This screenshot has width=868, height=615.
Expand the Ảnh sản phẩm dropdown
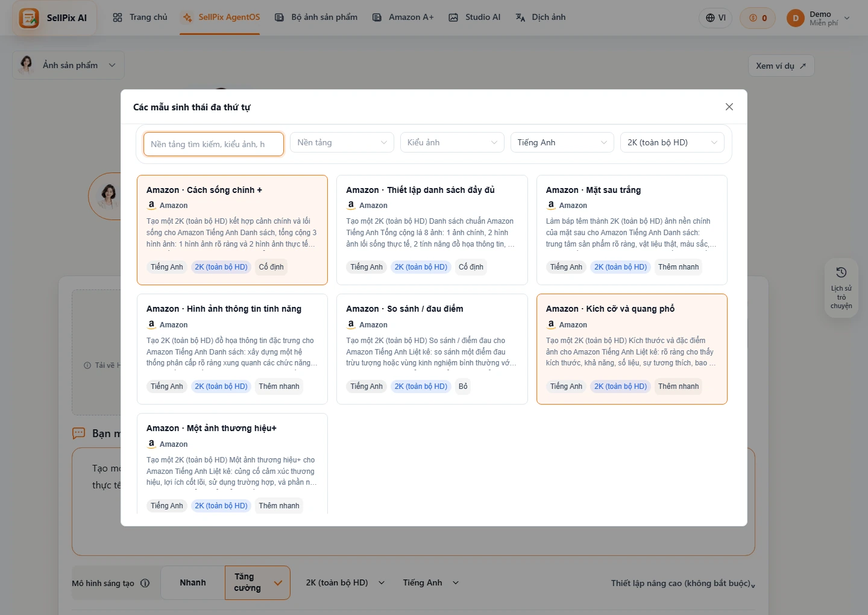click(69, 65)
